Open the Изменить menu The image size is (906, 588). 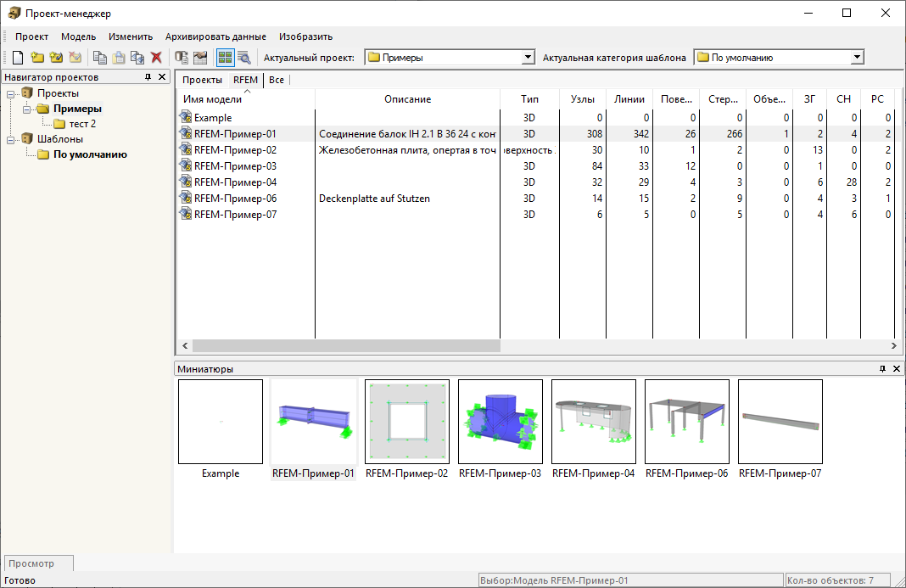(131, 36)
